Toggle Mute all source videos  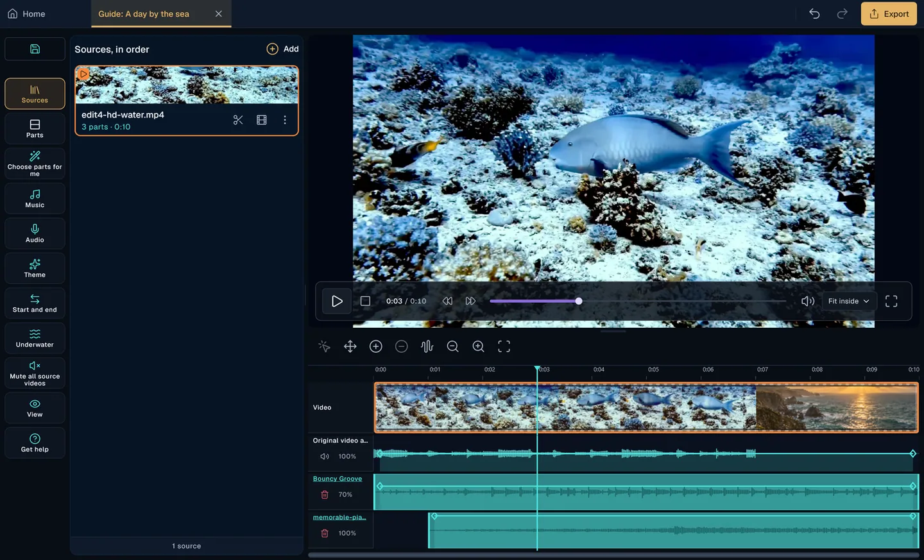[35, 373]
